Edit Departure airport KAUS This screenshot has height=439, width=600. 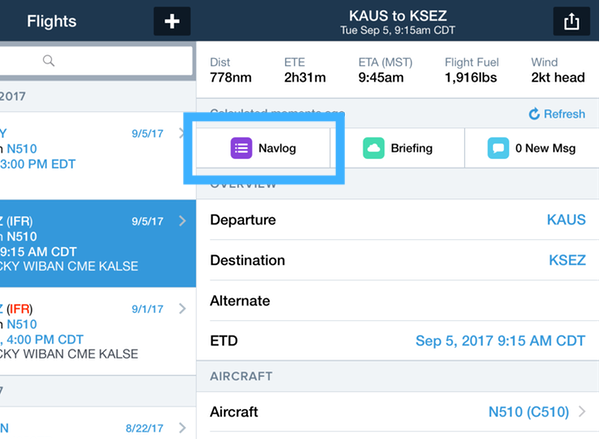point(566,220)
